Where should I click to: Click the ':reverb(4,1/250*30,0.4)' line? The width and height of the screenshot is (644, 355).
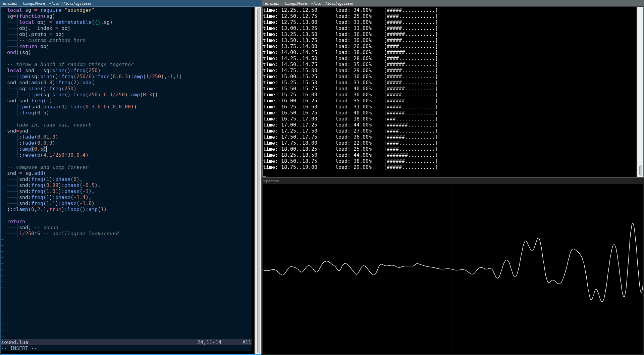click(54, 155)
